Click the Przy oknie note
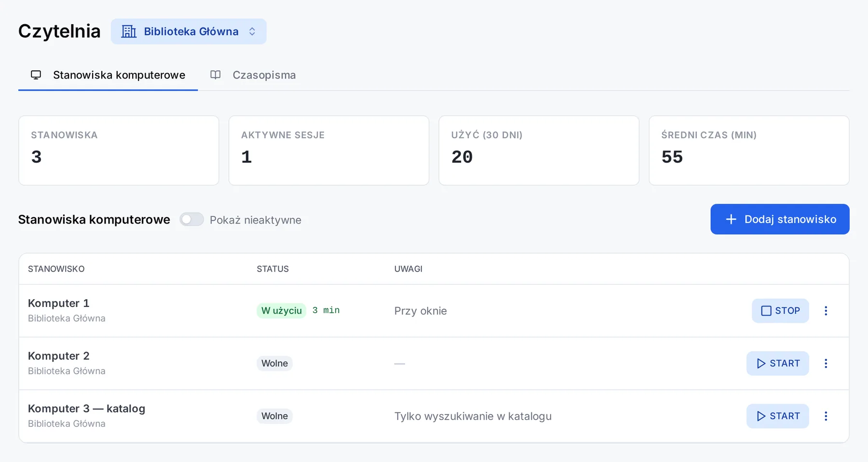The image size is (868, 462). (x=420, y=311)
